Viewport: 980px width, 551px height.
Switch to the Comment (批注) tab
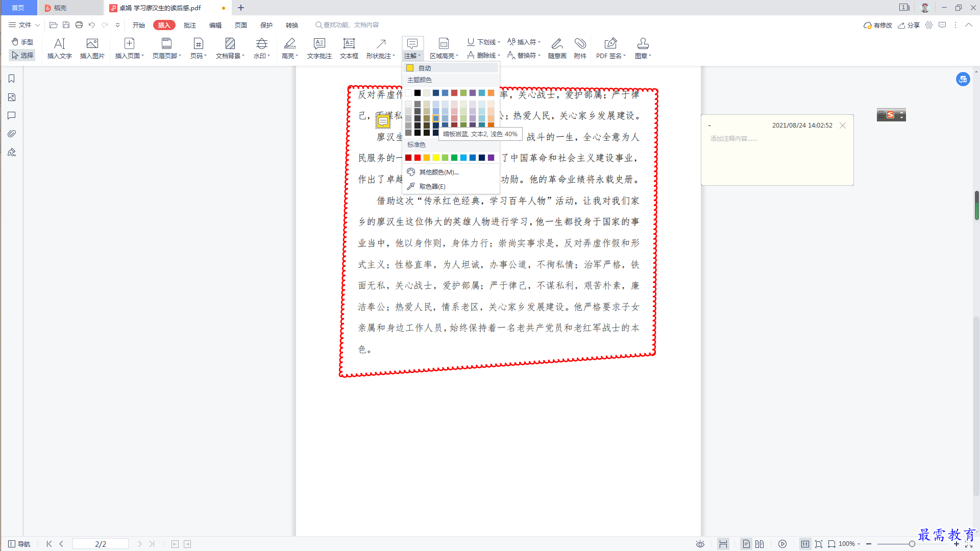(190, 25)
